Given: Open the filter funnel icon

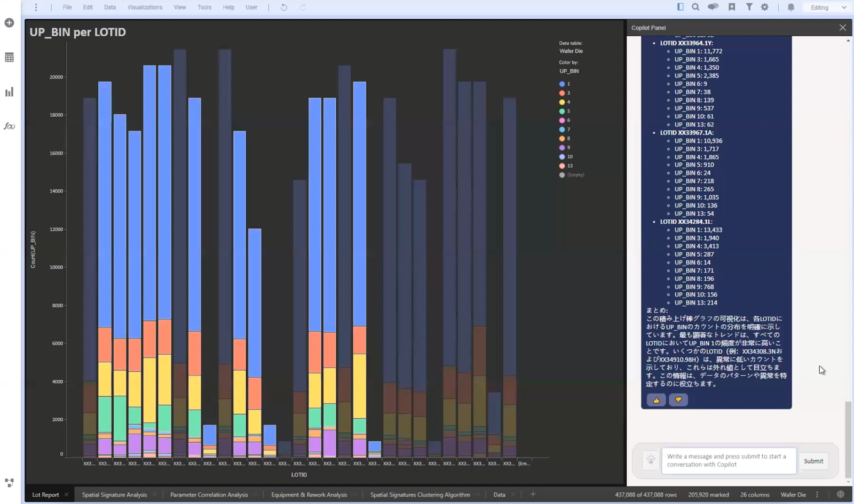Looking at the screenshot, I should [749, 7].
